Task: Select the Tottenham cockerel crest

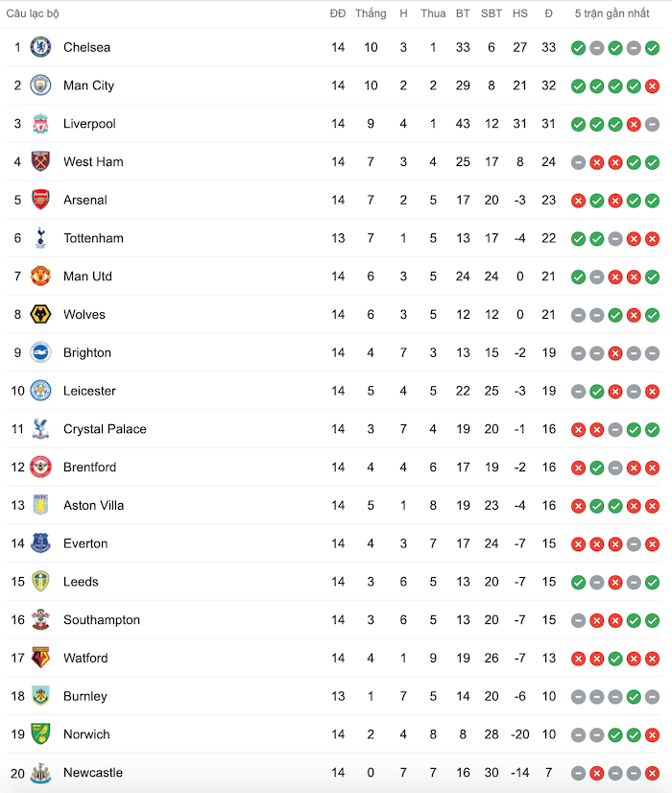Action: tap(40, 238)
